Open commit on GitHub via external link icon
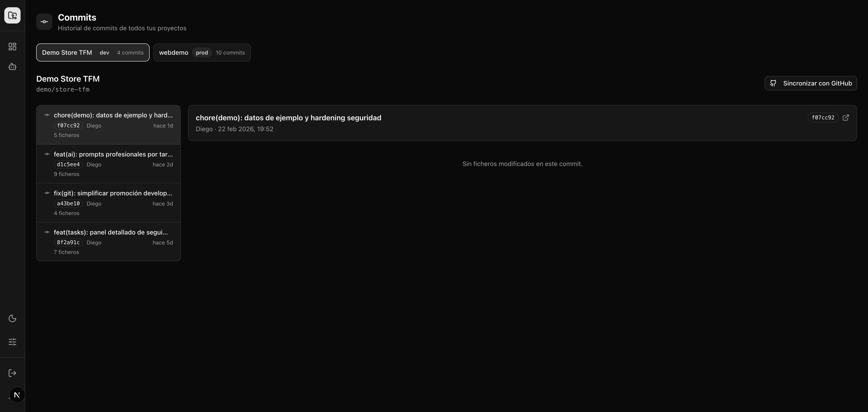 tap(846, 118)
